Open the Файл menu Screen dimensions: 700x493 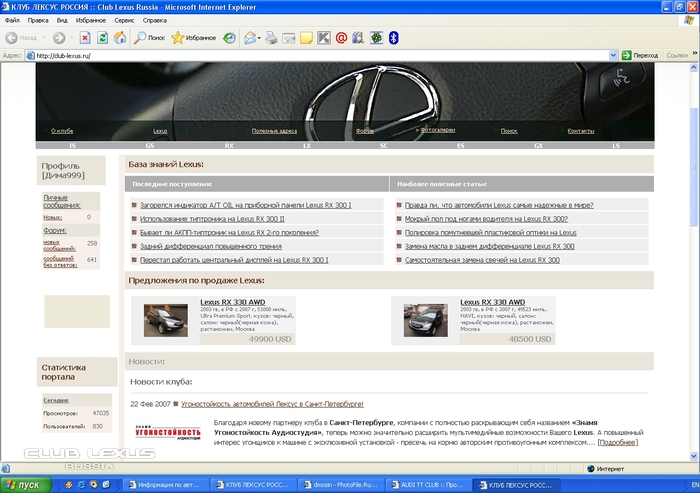pos(12,20)
